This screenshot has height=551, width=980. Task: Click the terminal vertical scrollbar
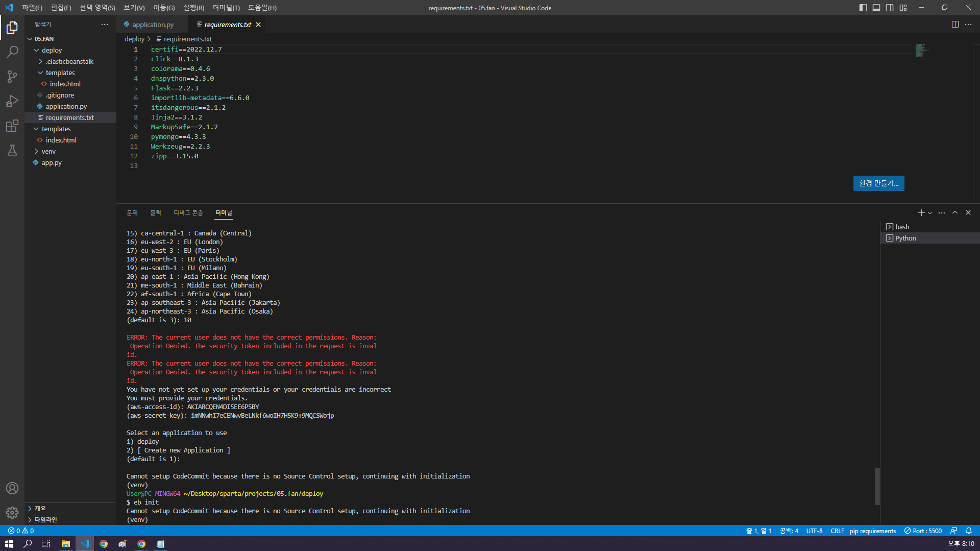(x=877, y=486)
